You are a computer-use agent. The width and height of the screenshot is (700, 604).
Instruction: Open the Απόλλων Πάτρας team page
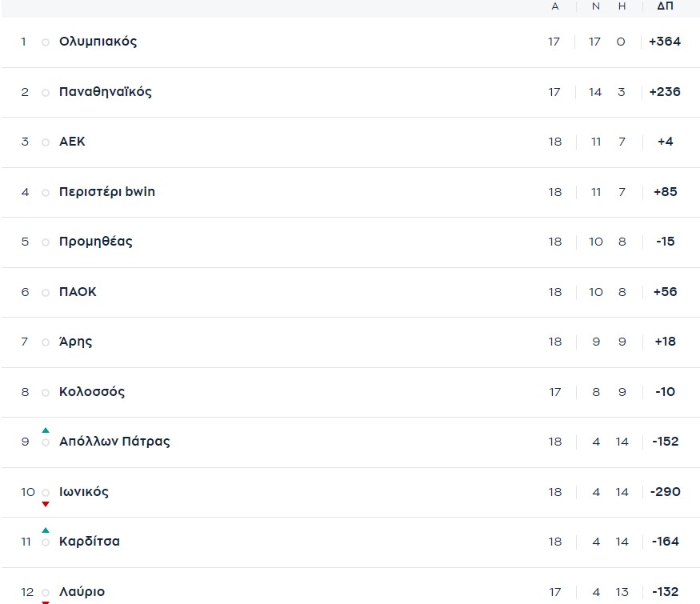[114, 442]
